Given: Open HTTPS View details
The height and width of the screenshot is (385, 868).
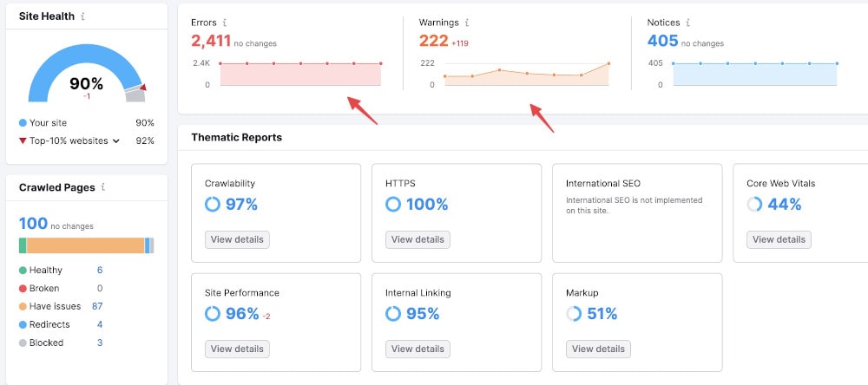Looking at the screenshot, I should (418, 239).
